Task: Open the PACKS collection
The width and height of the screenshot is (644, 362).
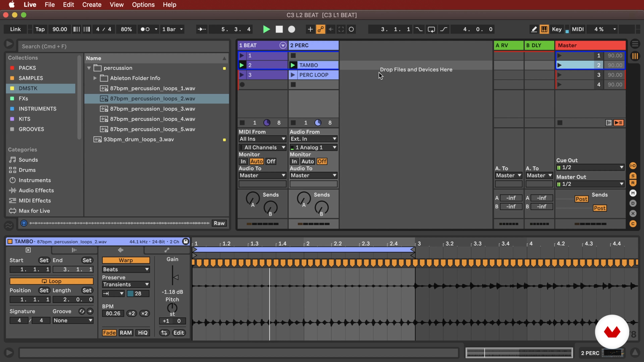Action: pos(27,68)
